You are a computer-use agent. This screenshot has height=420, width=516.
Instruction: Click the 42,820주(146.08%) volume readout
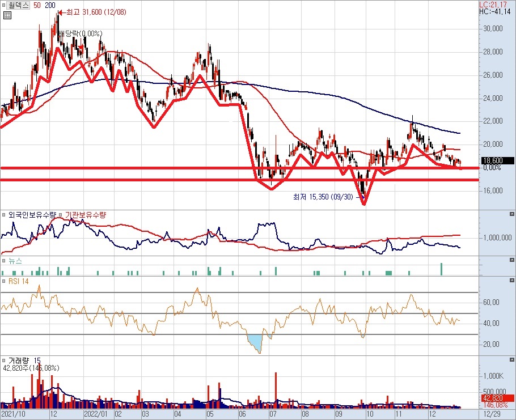(31, 368)
